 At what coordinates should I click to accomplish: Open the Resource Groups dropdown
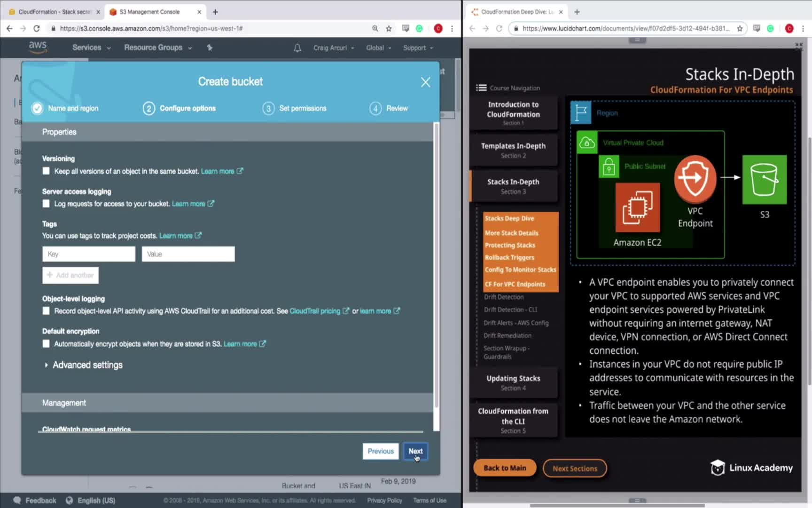[x=158, y=48]
